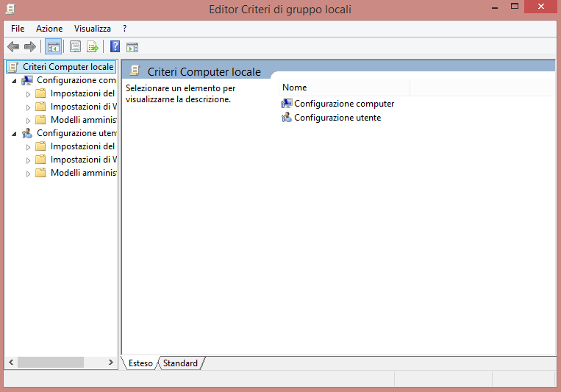The width and height of the screenshot is (561, 392).
Task: Click the Configurazione computer icon in tree
Action: pyautogui.click(x=27, y=80)
